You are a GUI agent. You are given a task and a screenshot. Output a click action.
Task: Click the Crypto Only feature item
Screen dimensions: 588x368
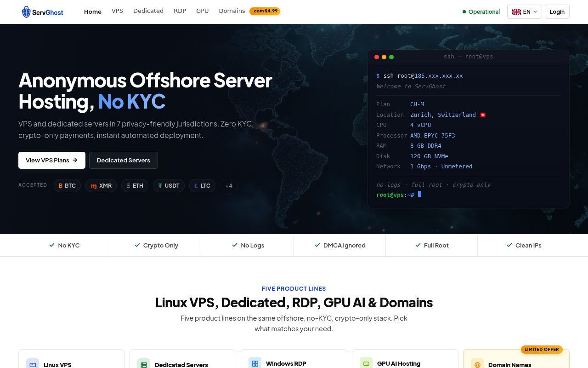[156, 245]
